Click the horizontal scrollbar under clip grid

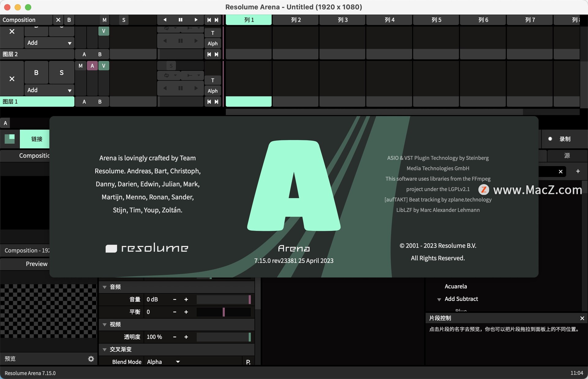coord(374,112)
